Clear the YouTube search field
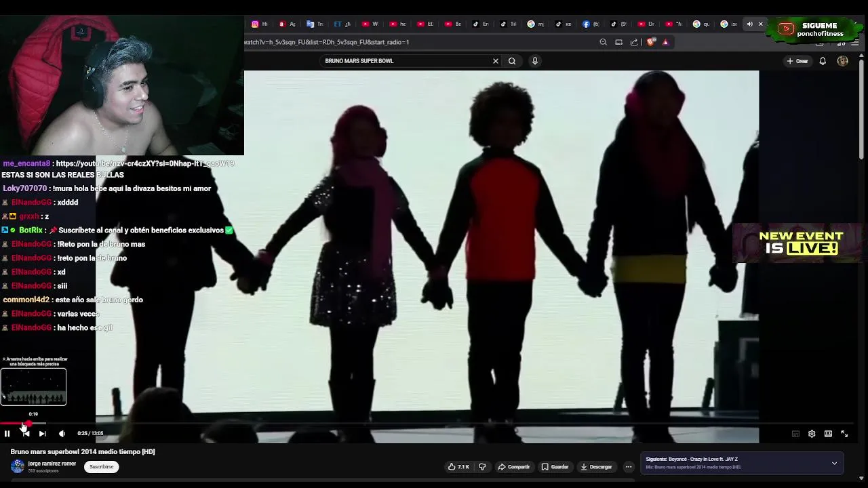Screen dimensions: 868x488 click(x=496, y=61)
